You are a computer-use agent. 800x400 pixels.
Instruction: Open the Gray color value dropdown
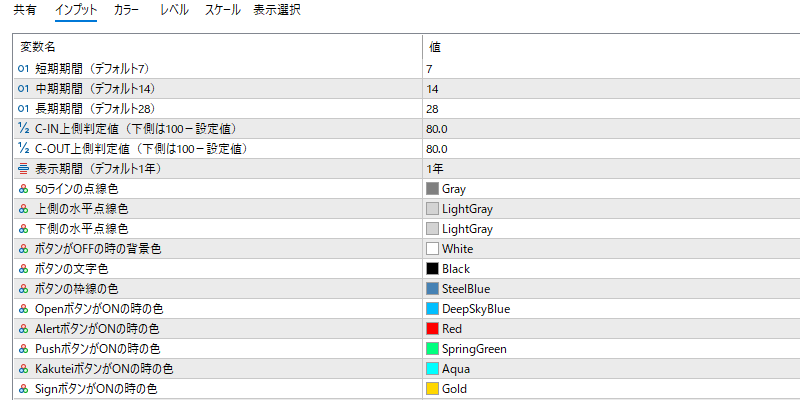click(611, 189)
